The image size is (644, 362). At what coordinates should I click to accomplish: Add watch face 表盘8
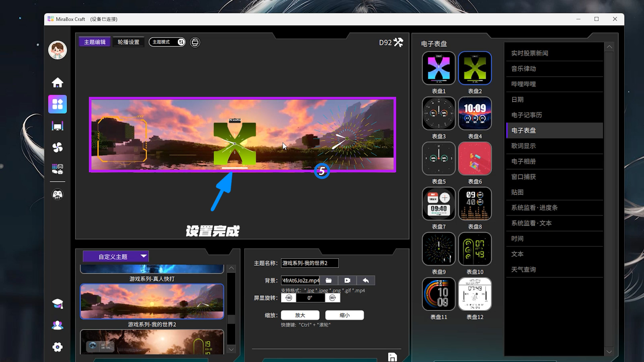coord(475,204)
